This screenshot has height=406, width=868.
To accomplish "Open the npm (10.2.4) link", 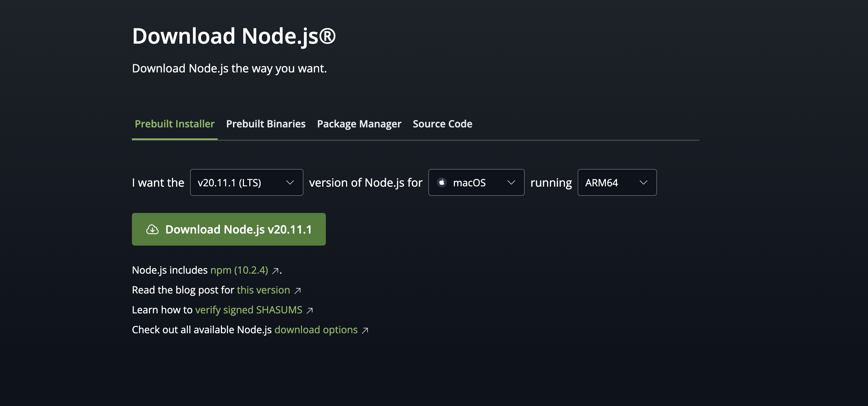I will coord(239,270).
